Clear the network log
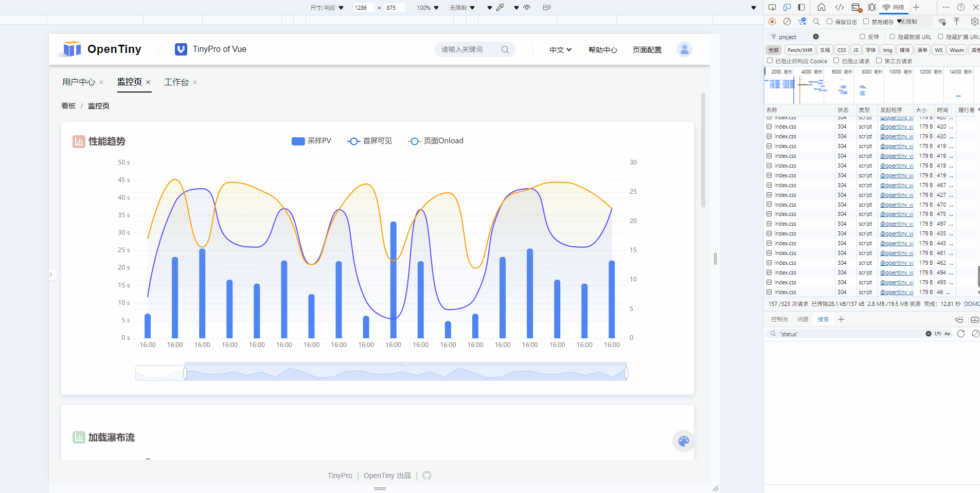This screenshot has width=980, height=493. (x=787, y=22)
